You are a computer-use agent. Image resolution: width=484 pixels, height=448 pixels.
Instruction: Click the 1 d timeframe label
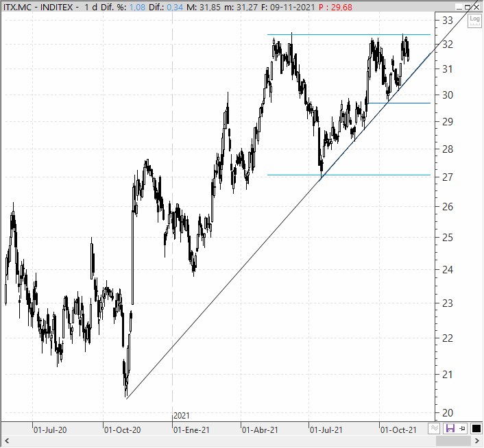[x=90, y=7]
